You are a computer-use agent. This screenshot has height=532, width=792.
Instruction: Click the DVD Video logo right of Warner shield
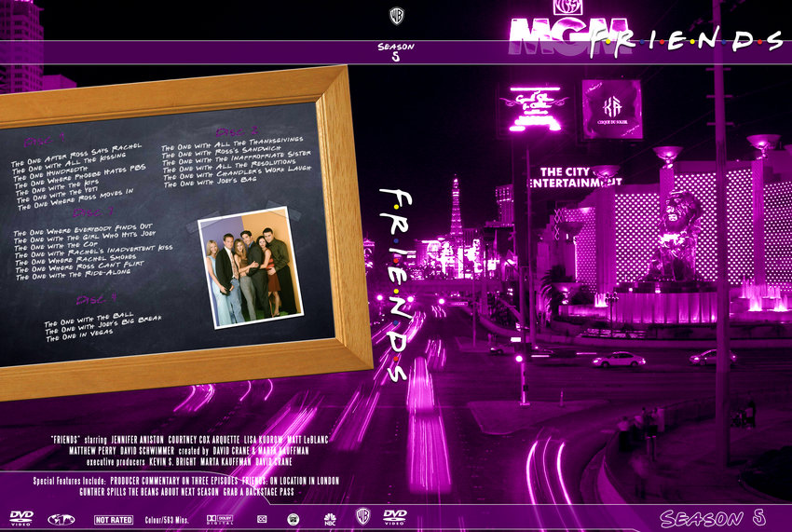394,517
